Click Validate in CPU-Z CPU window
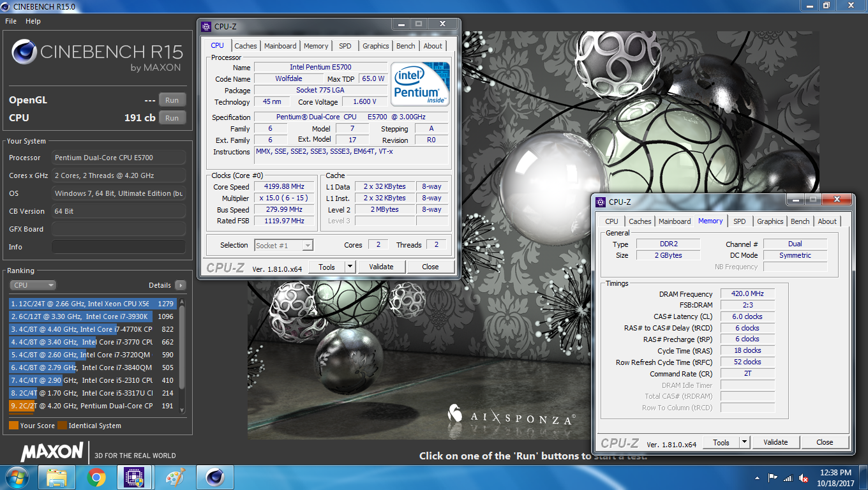This screenshot has width=868, height=490. pos(381,267)
